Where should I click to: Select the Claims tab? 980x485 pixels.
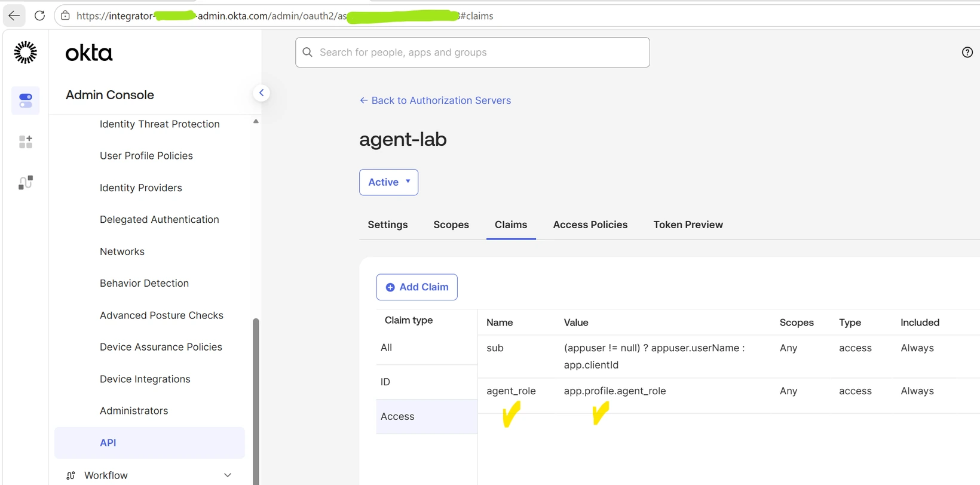tap(511, 225)
